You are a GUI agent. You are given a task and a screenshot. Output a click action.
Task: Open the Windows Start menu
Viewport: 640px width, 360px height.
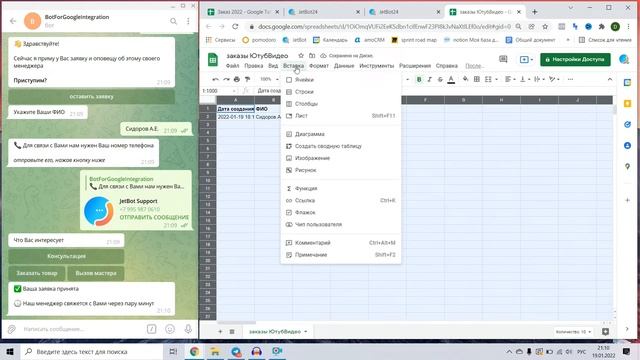click(x=9, y=351)
